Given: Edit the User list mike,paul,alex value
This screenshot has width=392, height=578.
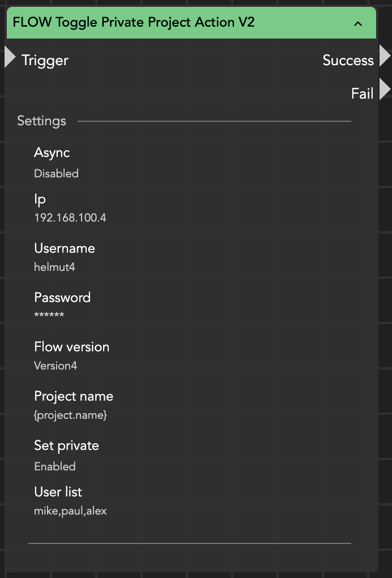Looking at the screenshot, I should (x=70, y=511).
